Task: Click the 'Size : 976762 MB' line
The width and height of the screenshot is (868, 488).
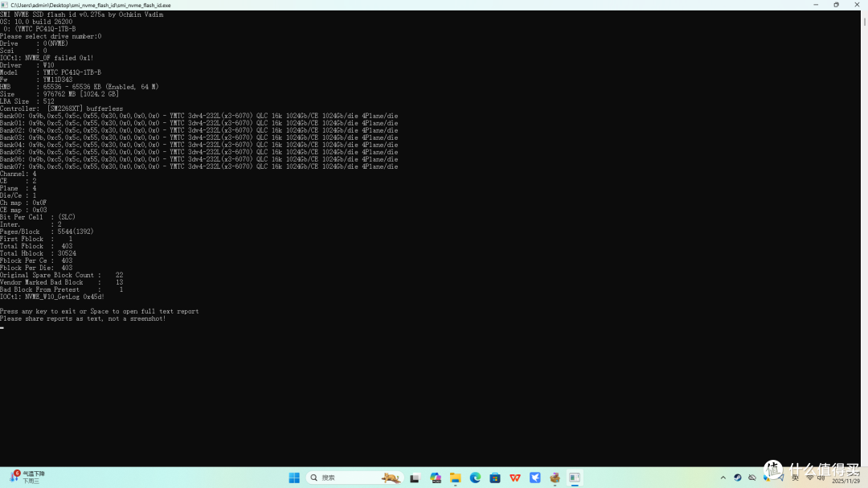Action: coord(59,94)
